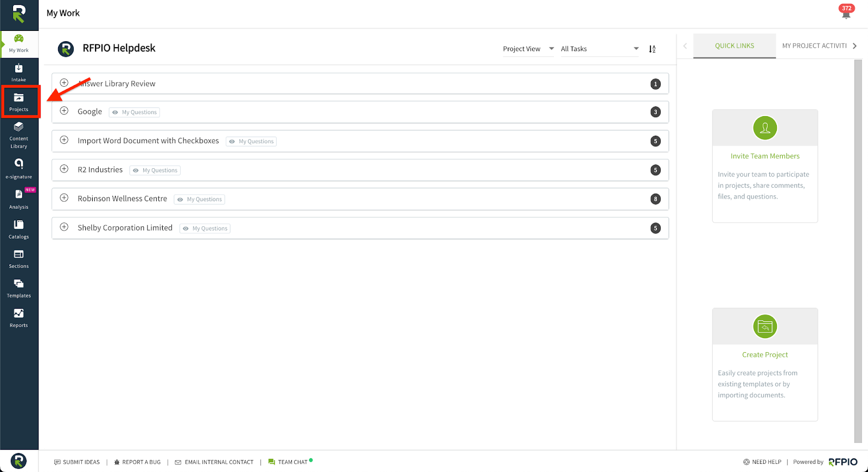Expand the Google project row
Screen dimensions: 868x472
pos(64,111)
